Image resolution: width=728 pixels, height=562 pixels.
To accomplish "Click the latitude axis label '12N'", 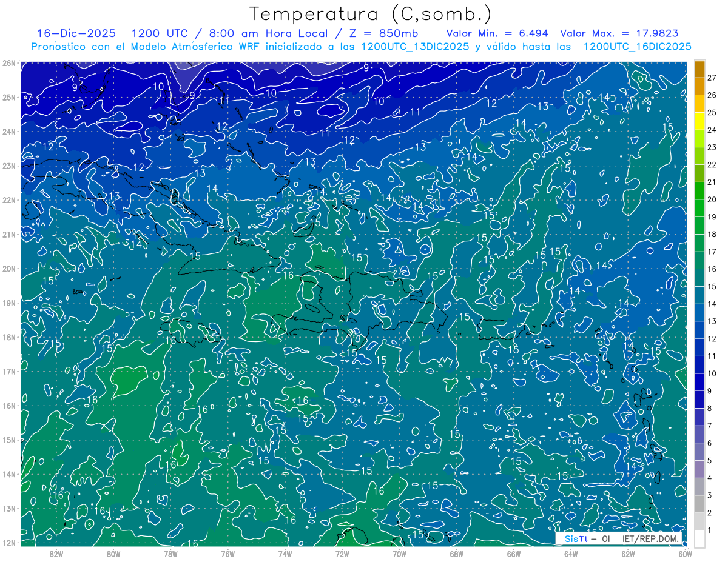I will (x=9, y=543).
